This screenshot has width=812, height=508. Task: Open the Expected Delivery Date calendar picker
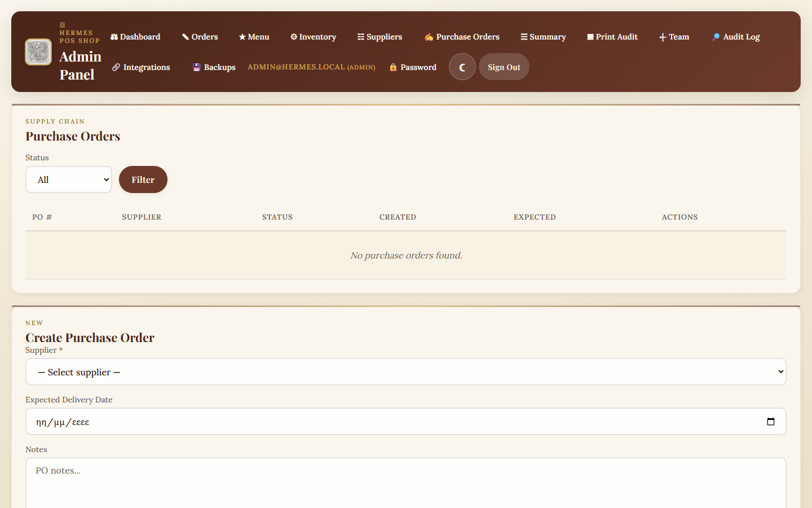tap(771, 421)
